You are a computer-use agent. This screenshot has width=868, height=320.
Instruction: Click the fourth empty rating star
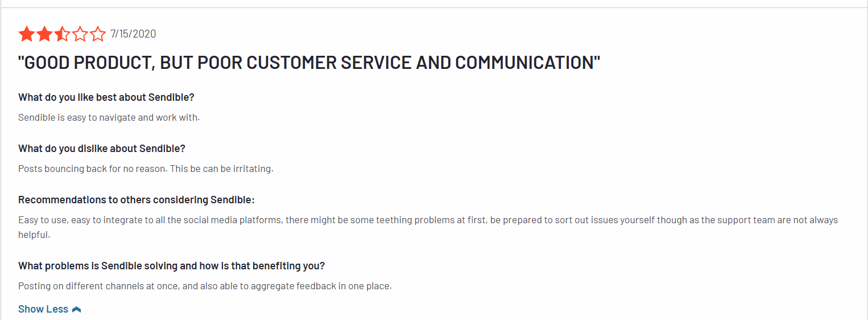tap(80, 34)
